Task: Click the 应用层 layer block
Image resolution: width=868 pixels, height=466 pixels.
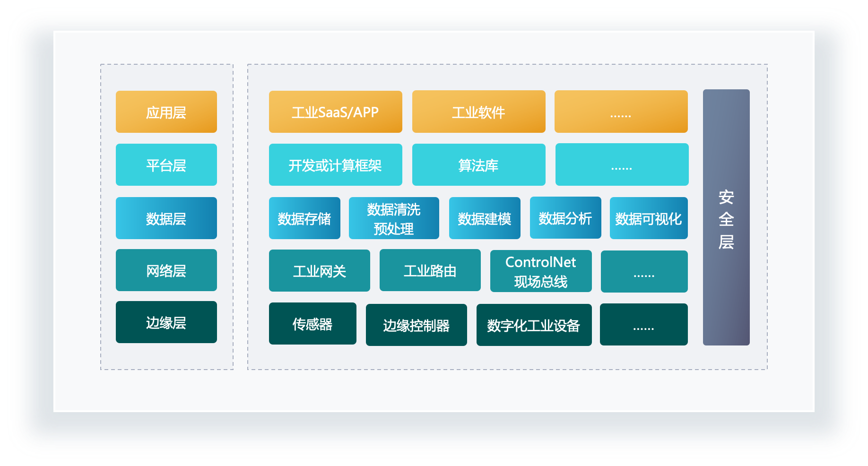Action: (166, 112)
